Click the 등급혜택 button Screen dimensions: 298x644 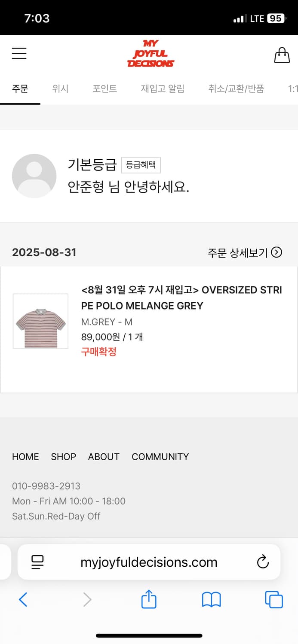(141, 165)
